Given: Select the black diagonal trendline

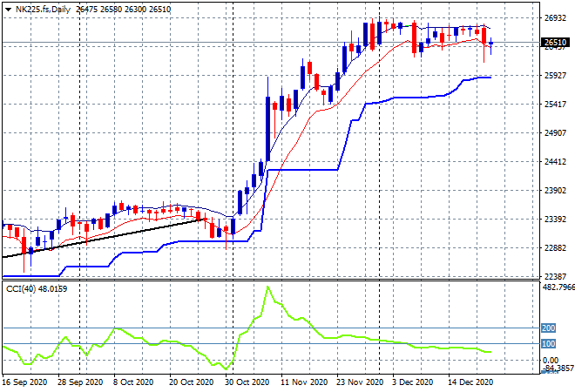Looking at the screenshot, I should click(x=103, y=239).
